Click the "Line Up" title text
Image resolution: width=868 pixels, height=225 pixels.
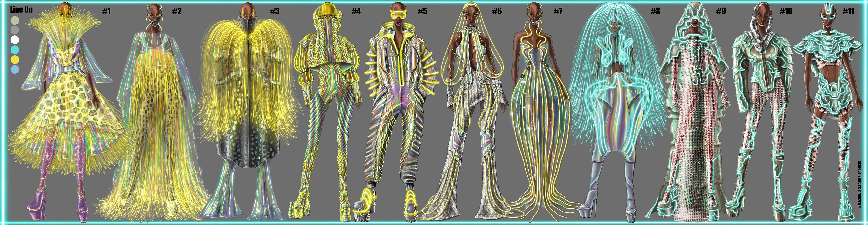point(22,10)
